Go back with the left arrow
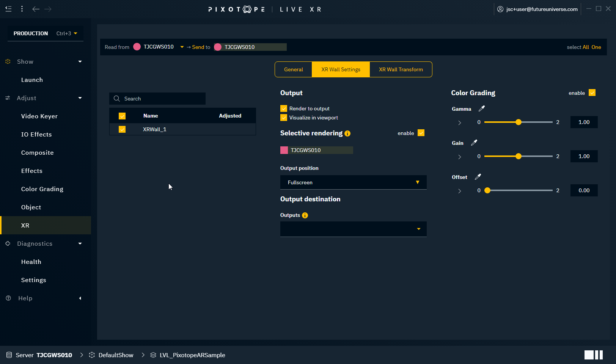 (x=36, y=9)
